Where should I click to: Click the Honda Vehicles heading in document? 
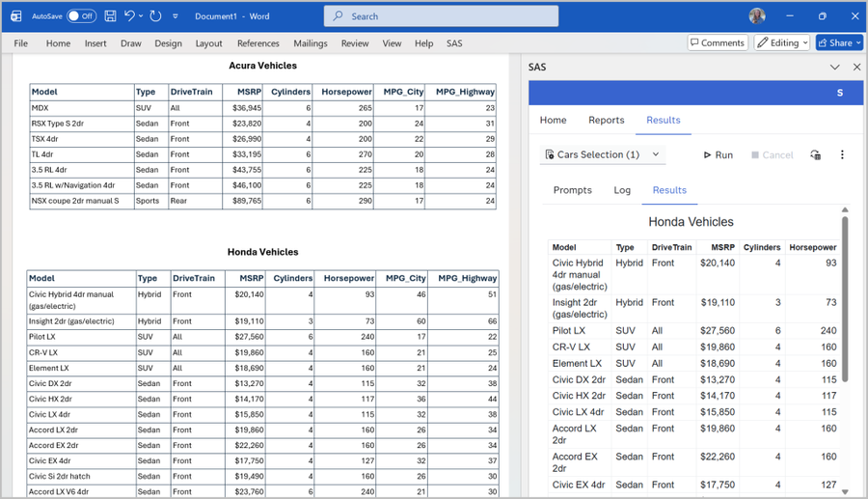(262, 252)
